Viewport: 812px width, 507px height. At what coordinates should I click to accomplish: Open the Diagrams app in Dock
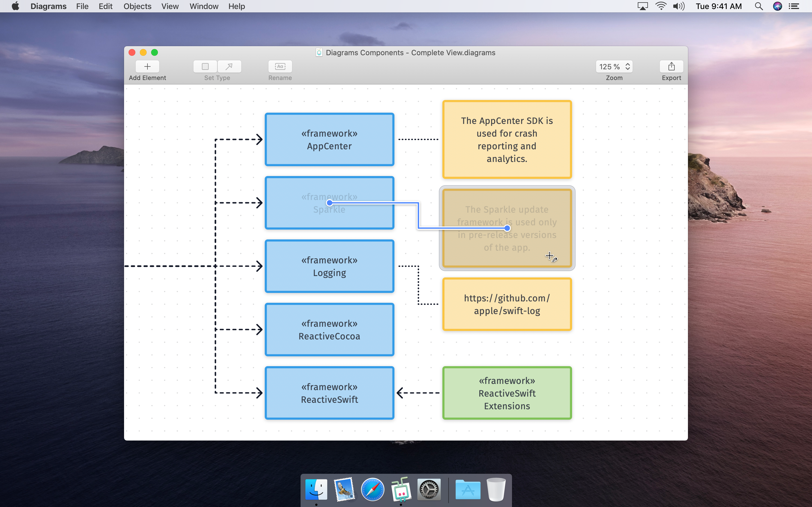coord(401,490)
